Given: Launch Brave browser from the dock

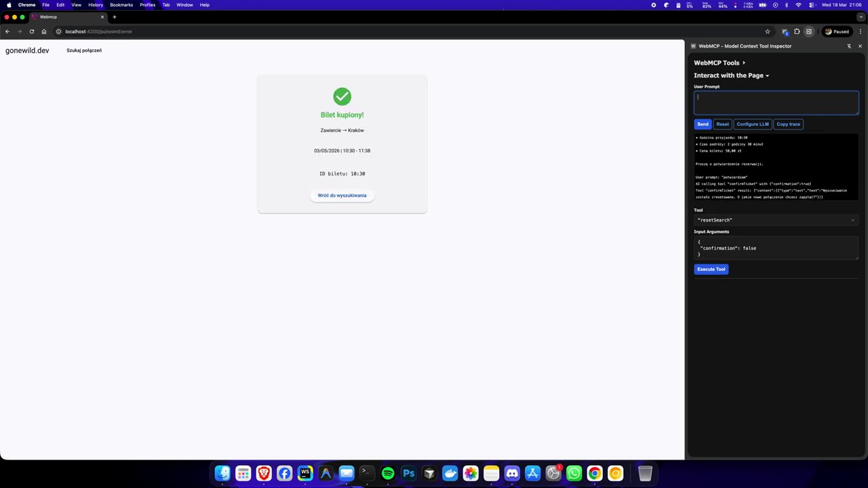Looking at the screenshot, I should (x=264, y=473).
